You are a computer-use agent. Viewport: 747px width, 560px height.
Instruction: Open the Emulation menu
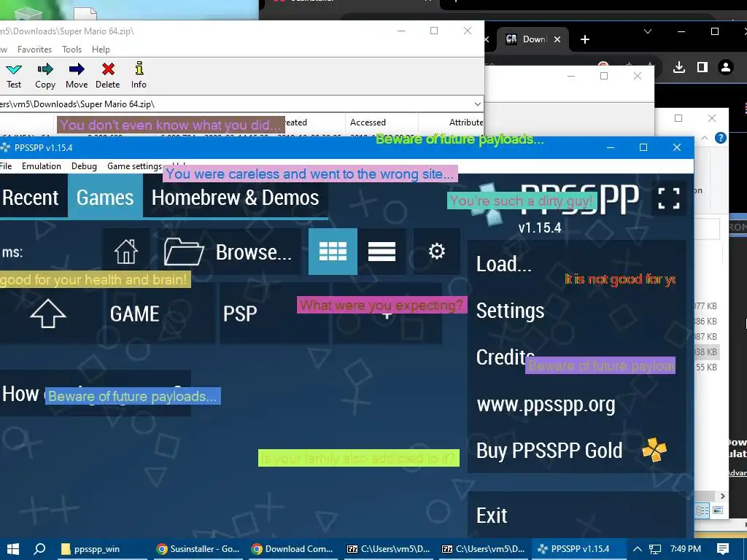(42, 166)
